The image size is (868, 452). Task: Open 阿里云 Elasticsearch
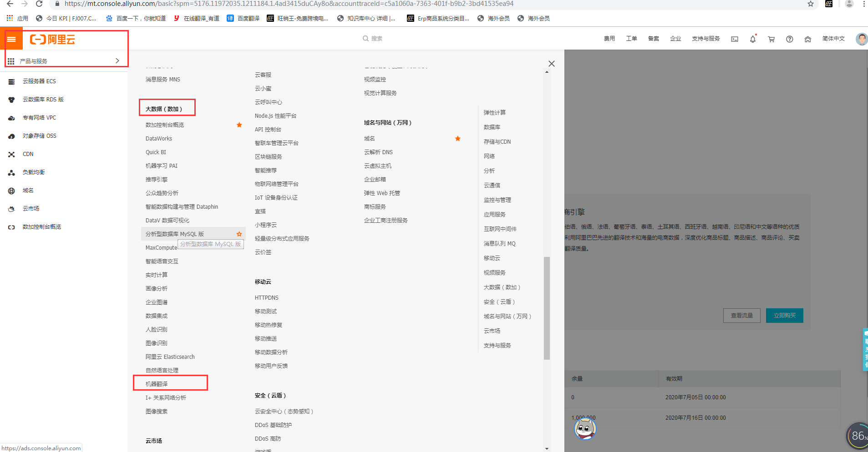[170, 357]
